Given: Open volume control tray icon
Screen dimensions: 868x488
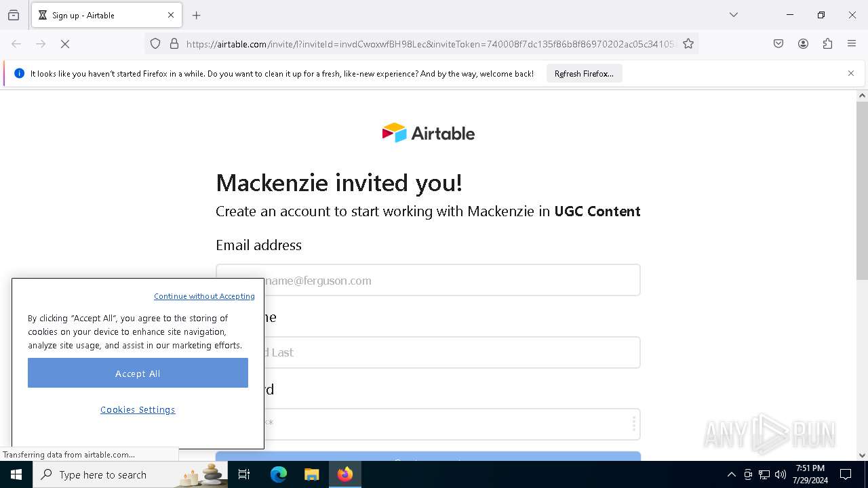Looking at the screenshot, I should pyautogui.click(x=781, y=474).
